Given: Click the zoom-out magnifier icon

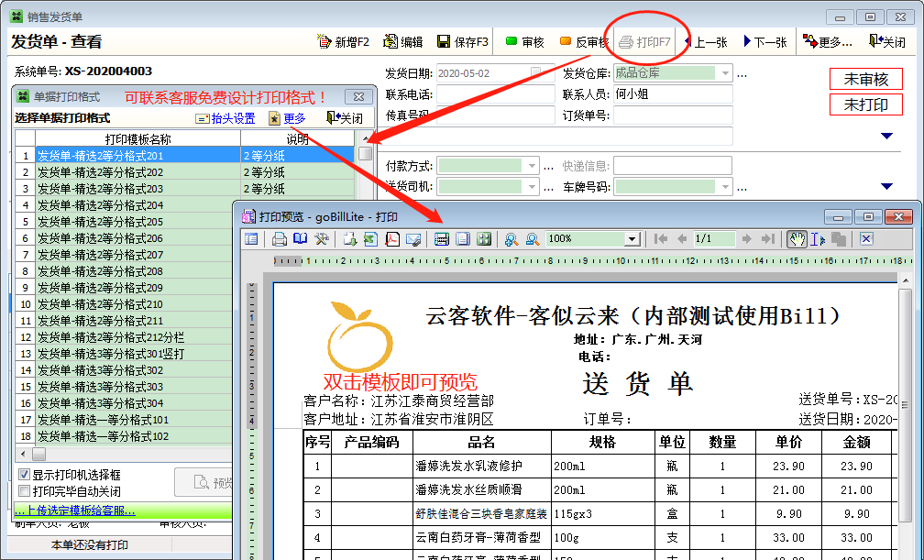Looking at the screenshot, I should (533, 238).
